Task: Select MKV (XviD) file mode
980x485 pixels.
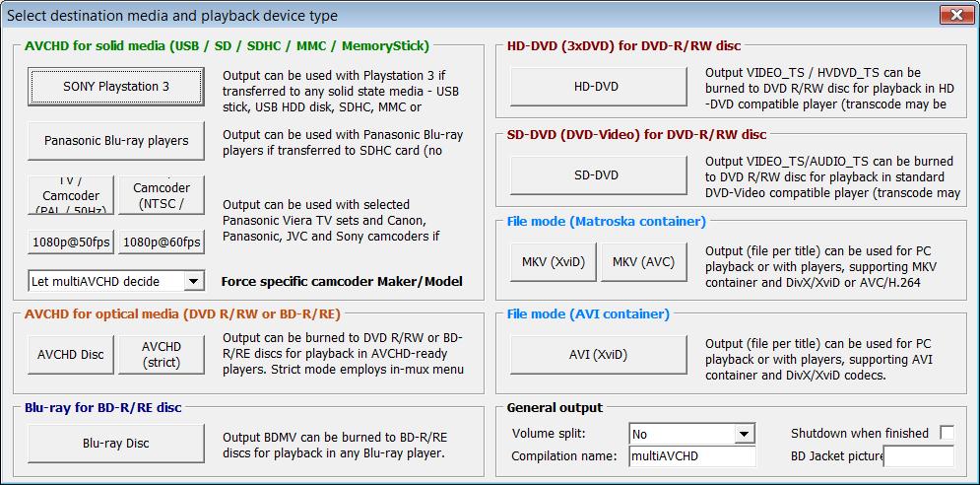Action: click(x=553, y=262)
